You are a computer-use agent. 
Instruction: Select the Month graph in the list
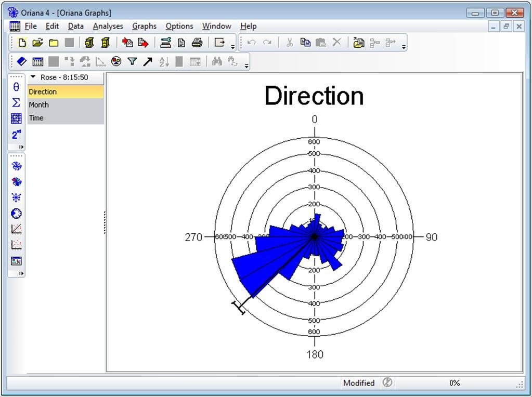pos(66,105)
